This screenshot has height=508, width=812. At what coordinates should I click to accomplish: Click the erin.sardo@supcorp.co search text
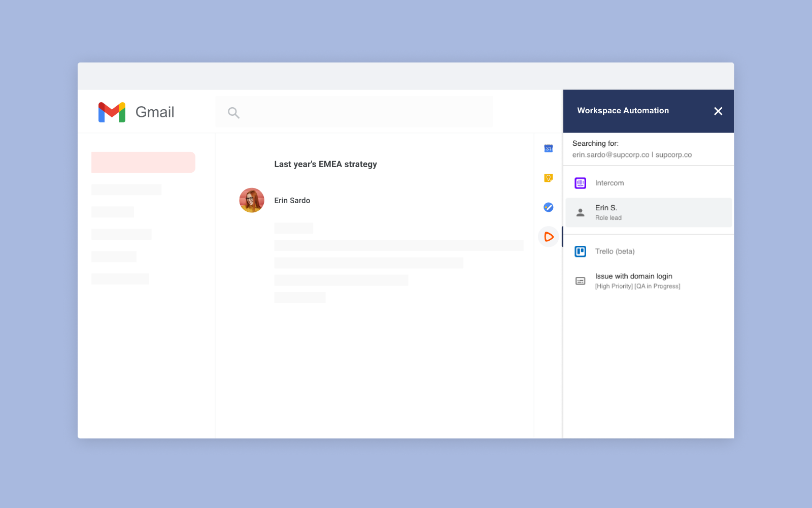coord(611,155)
